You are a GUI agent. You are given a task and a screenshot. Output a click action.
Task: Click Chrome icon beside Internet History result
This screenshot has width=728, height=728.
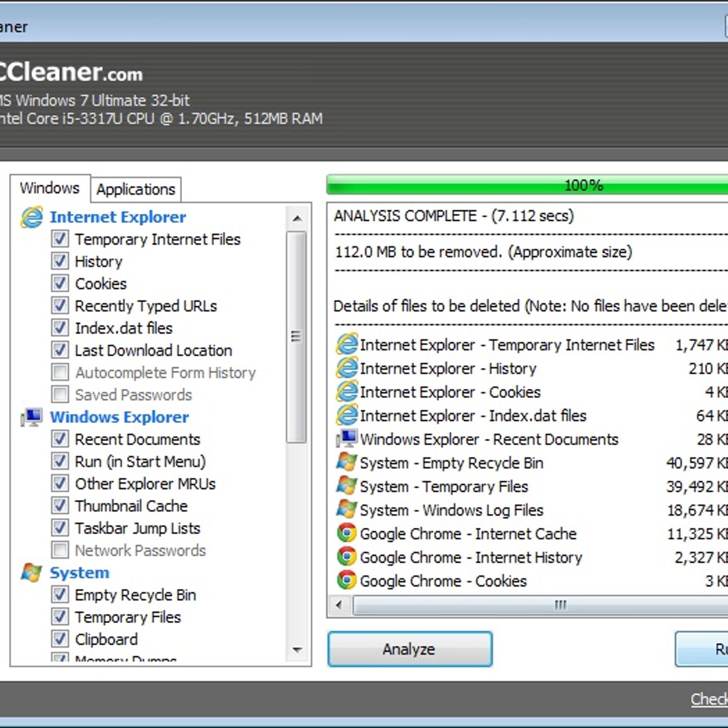pos(347,557)
